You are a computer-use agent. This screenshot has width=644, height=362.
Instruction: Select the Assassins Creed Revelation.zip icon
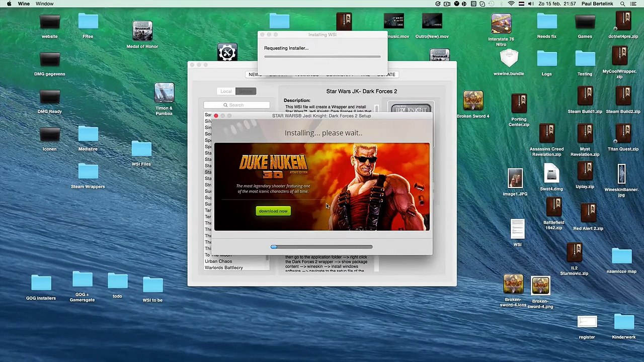click(x=546, y=134)
